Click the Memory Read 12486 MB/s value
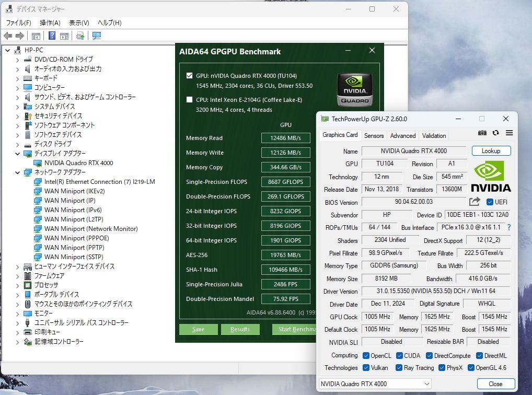532x395 pixels. (286, 138)
